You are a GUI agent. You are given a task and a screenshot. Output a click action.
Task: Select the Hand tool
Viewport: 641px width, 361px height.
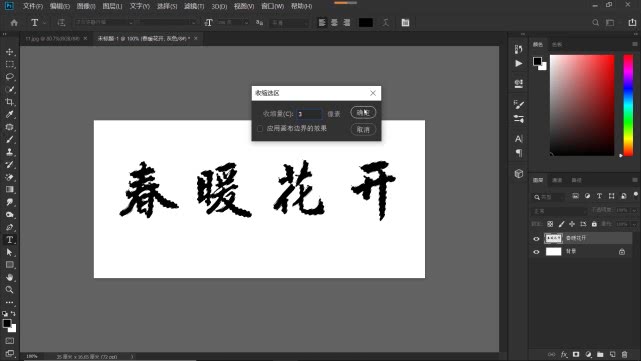9,277
